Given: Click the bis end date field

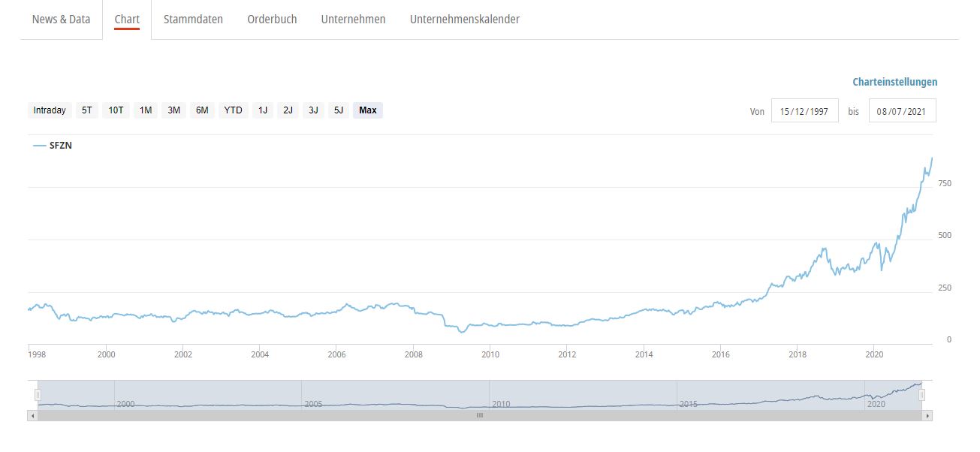Looking at the screenshot, I should point(902,111).
